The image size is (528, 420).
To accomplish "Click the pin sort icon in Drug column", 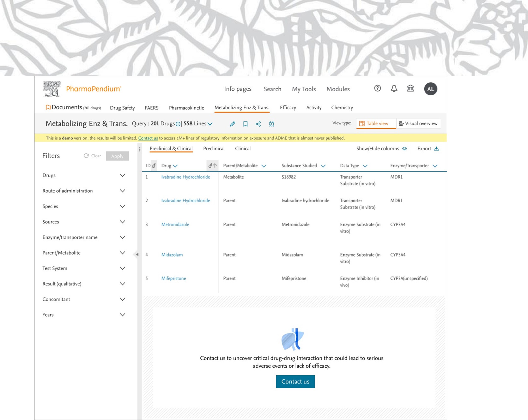I will point(212,166).
